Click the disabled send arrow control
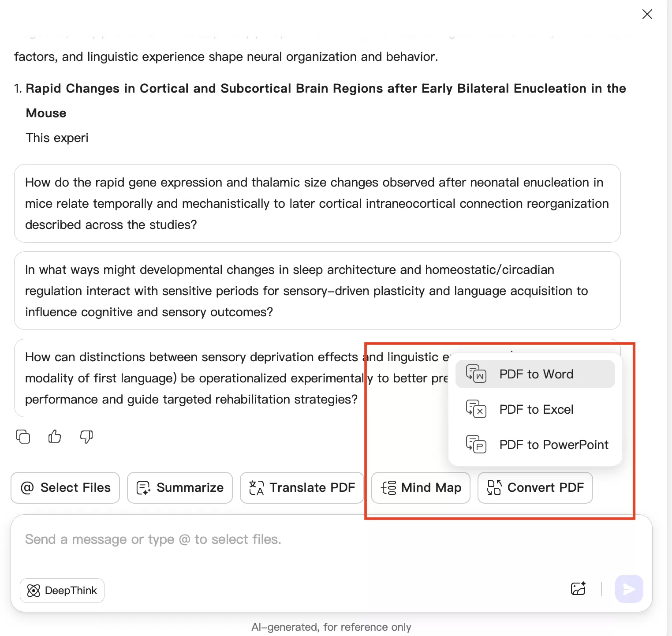This screenshot has width=672, height=636. [629, 589]
